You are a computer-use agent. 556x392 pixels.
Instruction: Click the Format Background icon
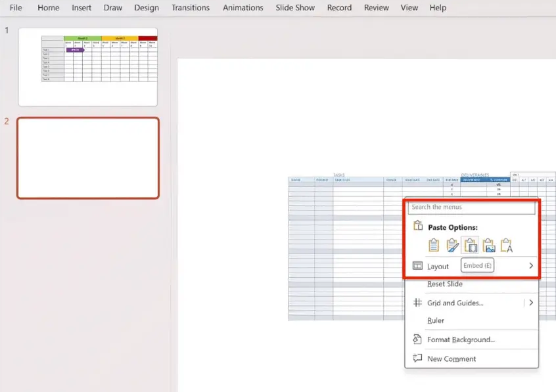(x=417, y=339)
